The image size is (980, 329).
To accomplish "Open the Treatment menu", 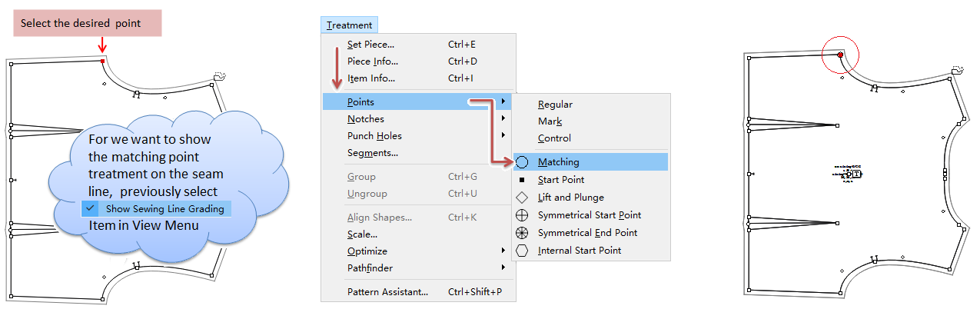I will click(x=349, y=25).
